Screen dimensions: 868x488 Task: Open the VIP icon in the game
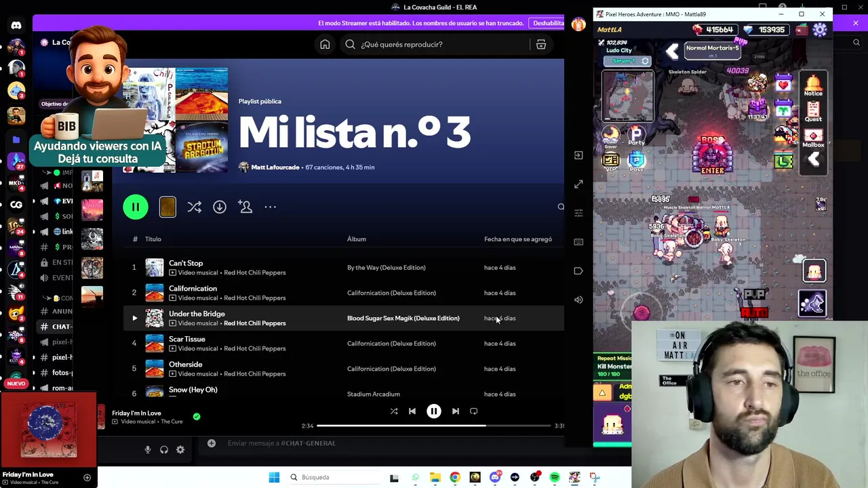click(x=611, y=161)
